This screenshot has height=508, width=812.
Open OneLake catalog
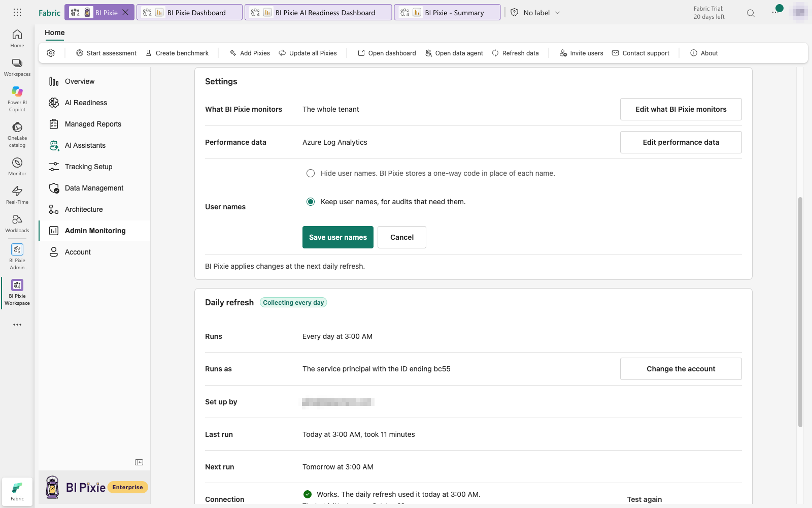pos(17,134)
